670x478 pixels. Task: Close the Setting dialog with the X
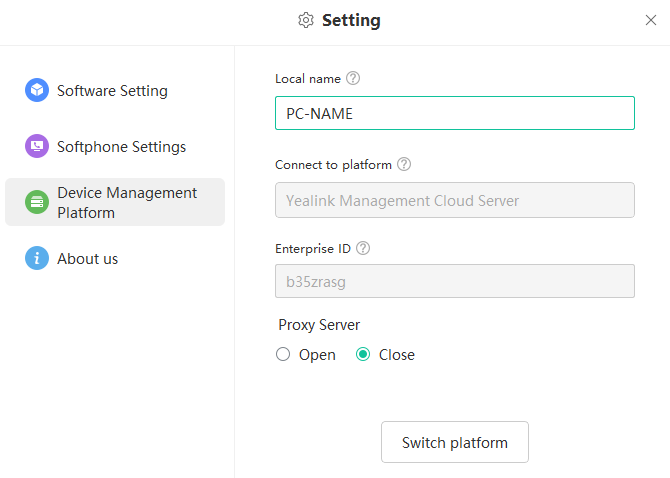click(651, 20)
